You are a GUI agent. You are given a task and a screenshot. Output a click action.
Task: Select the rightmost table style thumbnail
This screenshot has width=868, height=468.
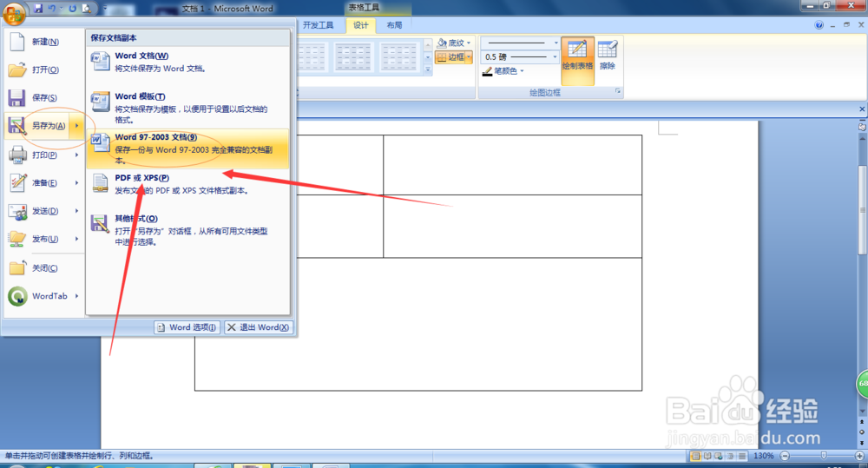(x=399, y=57)
